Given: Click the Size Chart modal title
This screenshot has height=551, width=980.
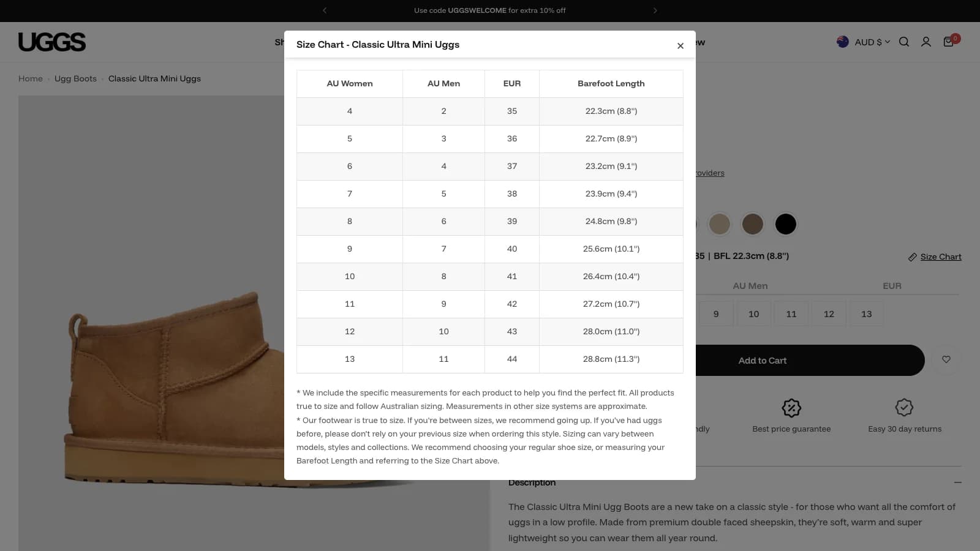Looking at the screenshot, I should pos(378,45).
